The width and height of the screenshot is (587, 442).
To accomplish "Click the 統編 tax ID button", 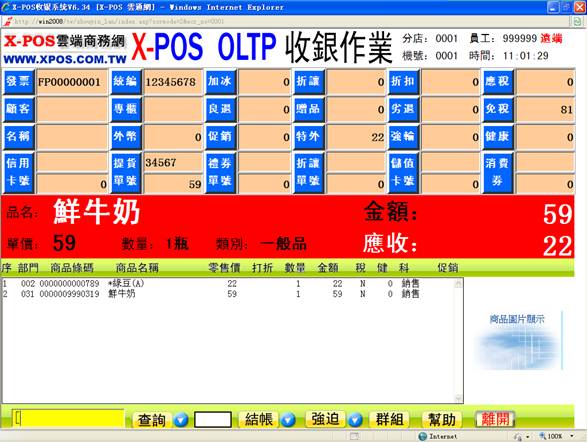I will tap(126, 81).
